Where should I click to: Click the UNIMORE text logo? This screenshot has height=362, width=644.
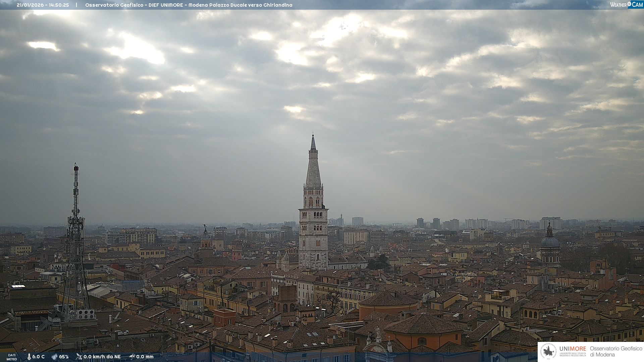point(573,349)
